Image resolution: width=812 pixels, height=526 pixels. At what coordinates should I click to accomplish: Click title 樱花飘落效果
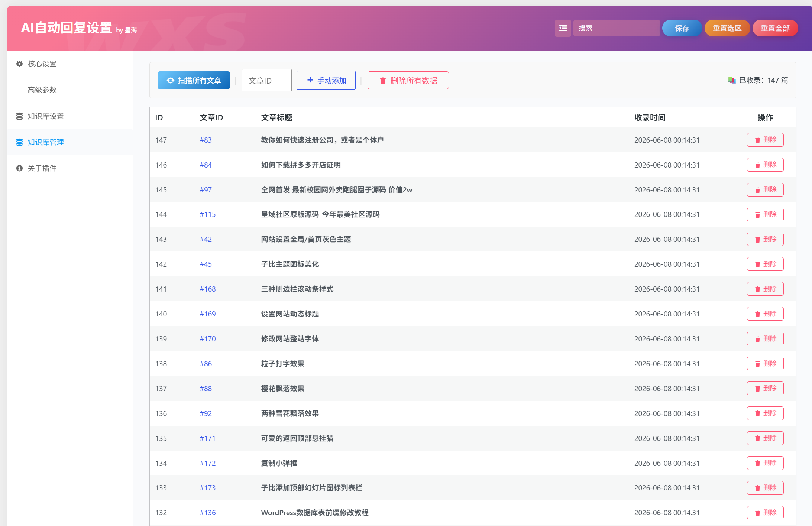tap(282, 389)
